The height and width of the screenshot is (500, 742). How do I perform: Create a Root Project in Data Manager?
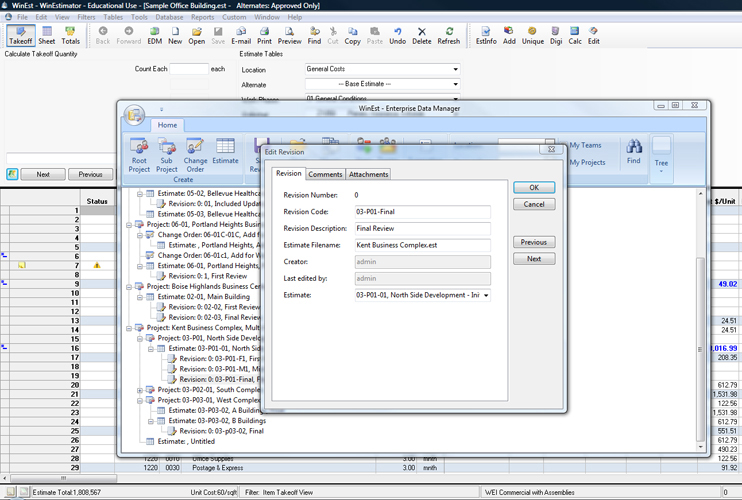(x=139, y=155)
